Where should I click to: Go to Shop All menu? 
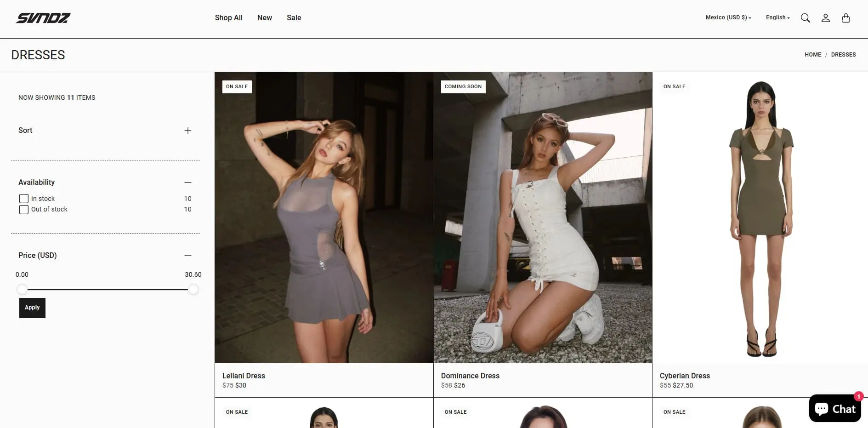[228, 17]
